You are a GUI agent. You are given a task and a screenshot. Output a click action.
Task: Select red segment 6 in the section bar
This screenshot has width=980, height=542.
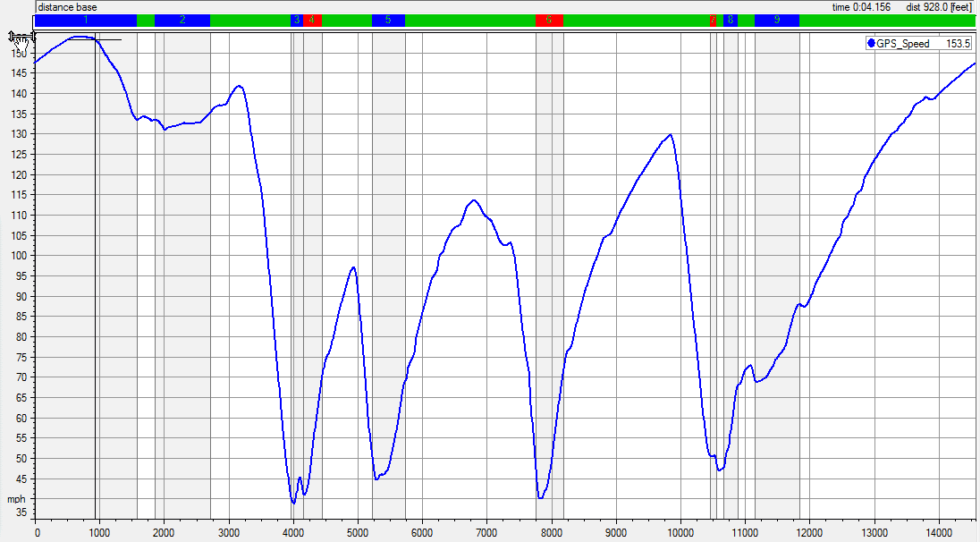click(x=549, y=20)
